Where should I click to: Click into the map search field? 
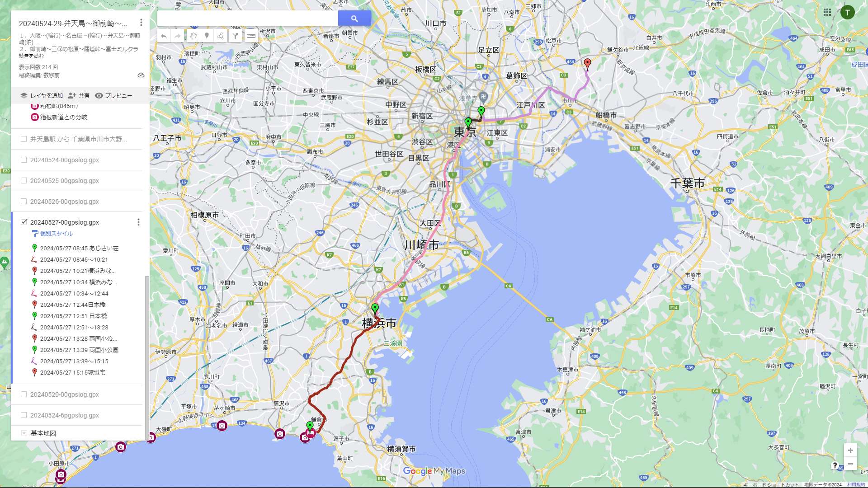248,19
